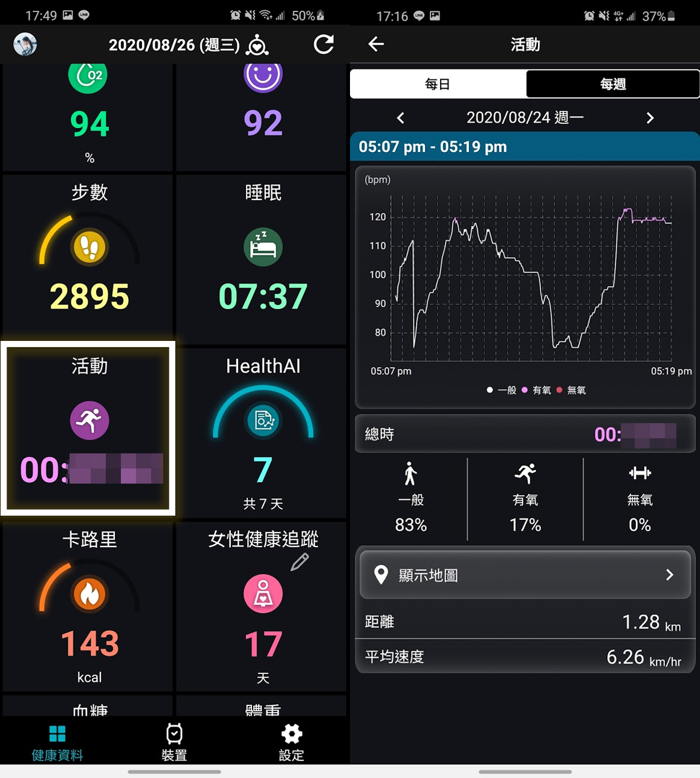Tap the 07:37 sleep duration value
The width and height of the screenshot is (700, 778).
[x=263, y=297]
